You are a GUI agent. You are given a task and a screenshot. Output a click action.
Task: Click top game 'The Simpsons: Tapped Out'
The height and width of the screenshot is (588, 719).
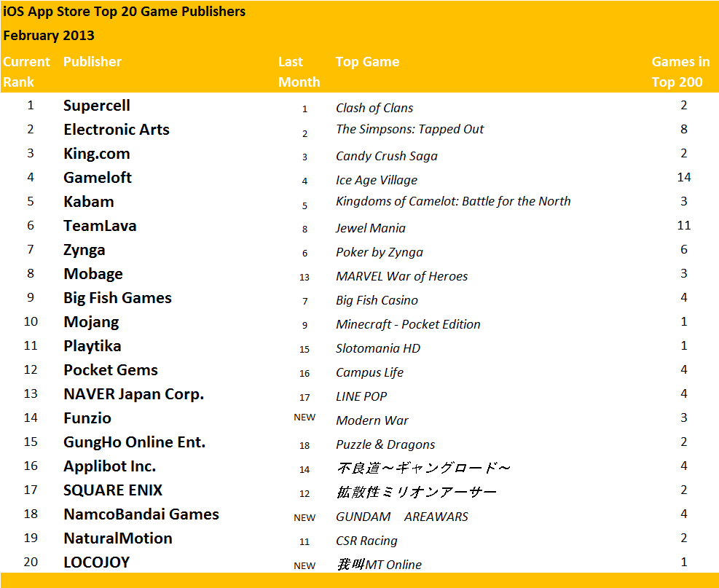(409, 130)
